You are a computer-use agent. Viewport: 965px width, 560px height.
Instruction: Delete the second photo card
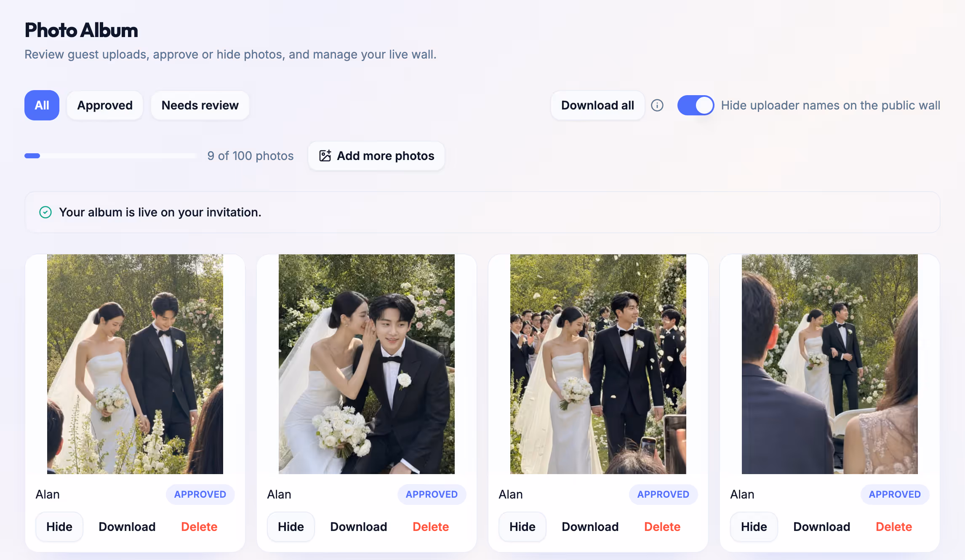[431, 527]
